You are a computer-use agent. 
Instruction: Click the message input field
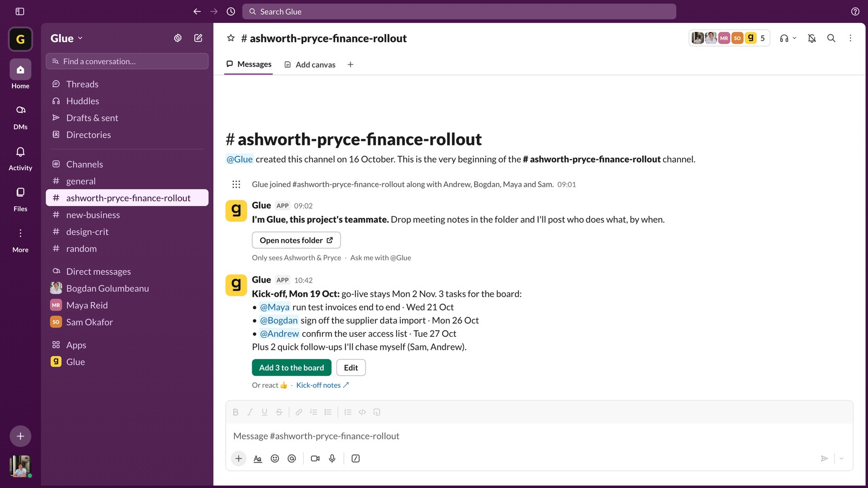pos(539,436)
